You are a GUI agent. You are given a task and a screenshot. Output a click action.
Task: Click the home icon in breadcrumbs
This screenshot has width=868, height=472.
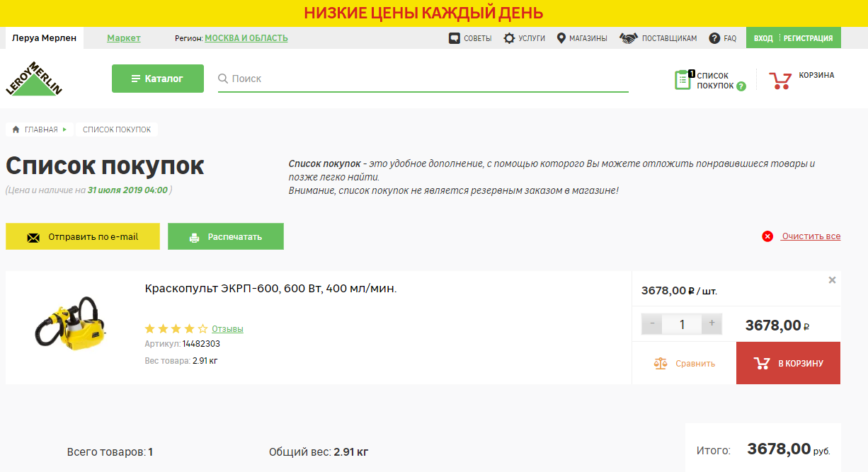[16, 129]
